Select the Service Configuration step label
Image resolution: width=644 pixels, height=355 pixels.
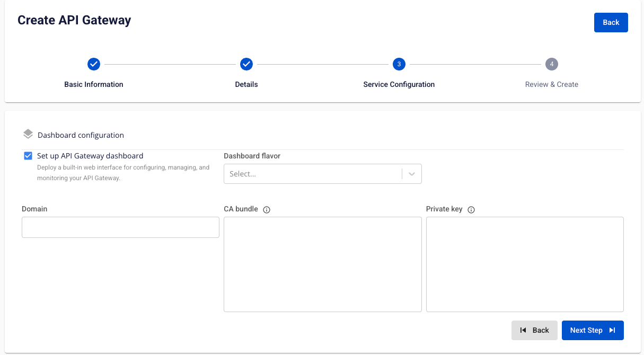coord(399,84)
